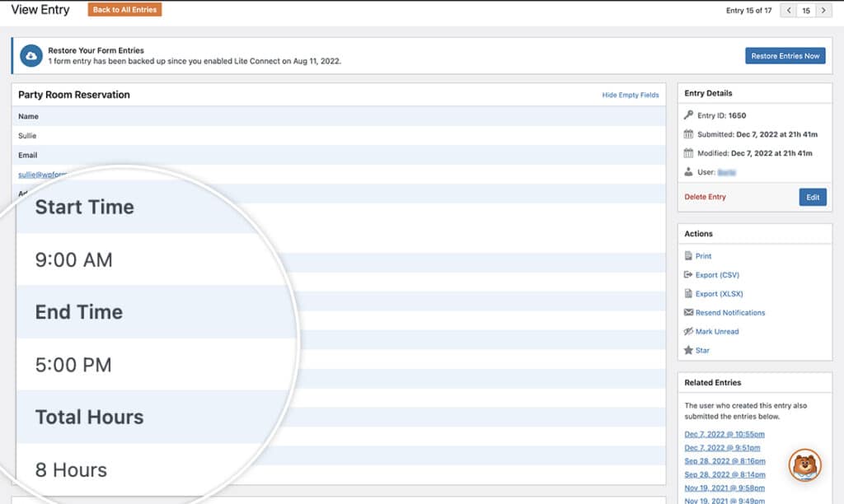
Task: Open the Dec 7, 2022 @ 10:55pm related entry
Action: tap(724, 434)
